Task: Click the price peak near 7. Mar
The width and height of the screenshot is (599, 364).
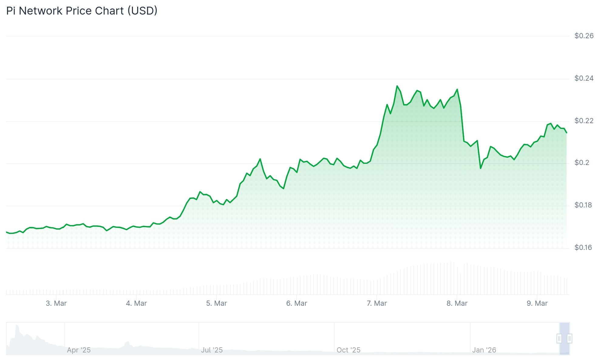Action: click(x=397, y=86)
